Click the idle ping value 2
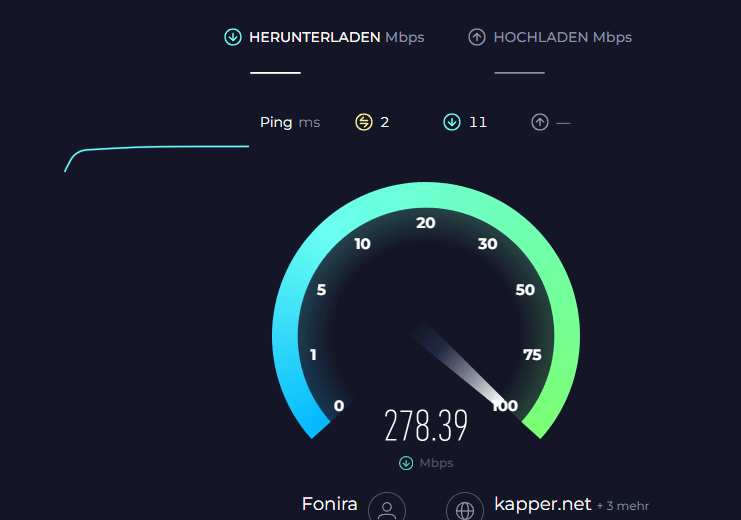The image size is (741, 520). 385,122
